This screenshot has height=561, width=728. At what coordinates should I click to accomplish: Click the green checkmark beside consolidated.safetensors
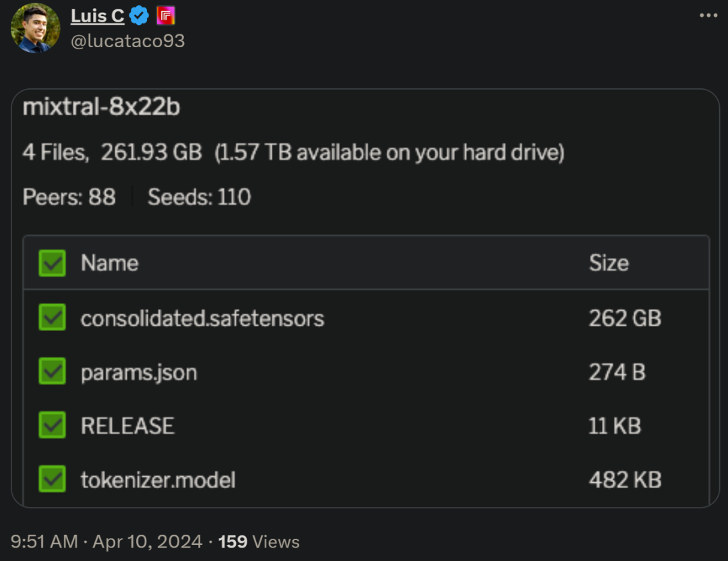53,318
